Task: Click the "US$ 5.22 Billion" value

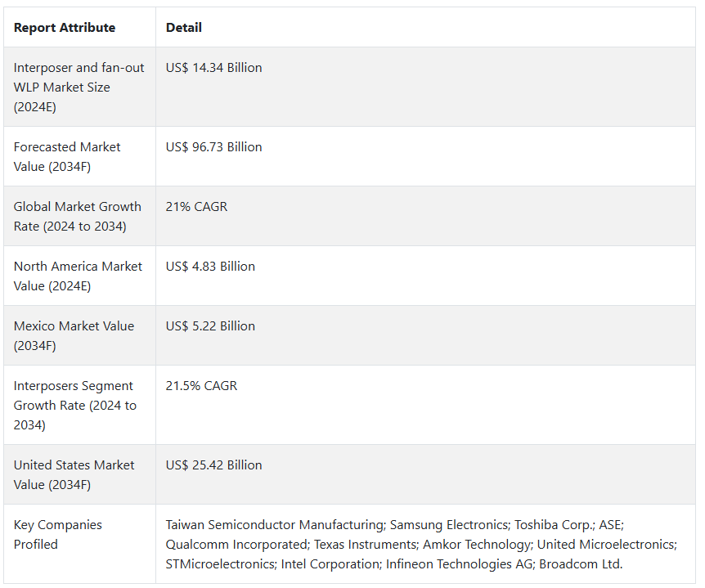Action: [x=210, y=326]
